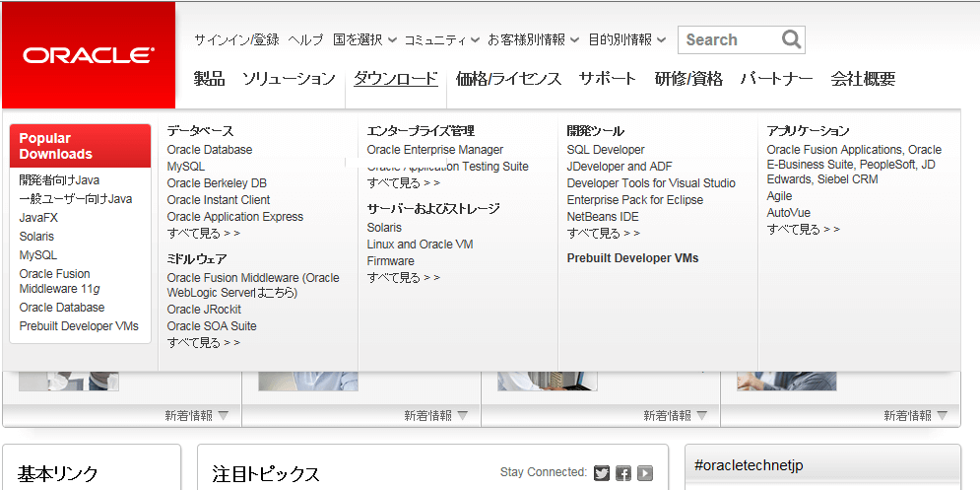
Task: Open 一般ユーザー向けJava download link
Action: (76, 199)
